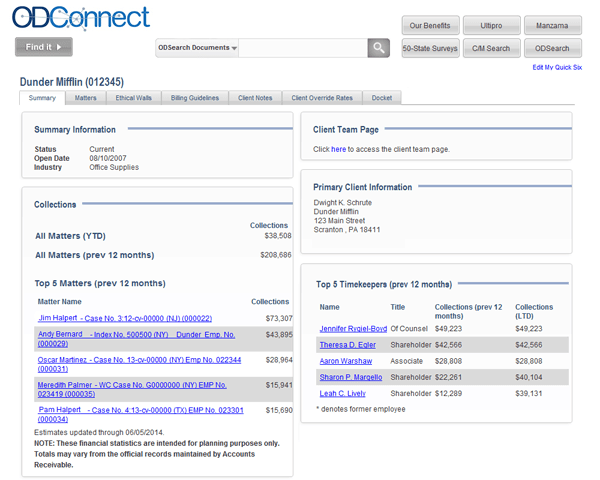The image size is (600, 480).
Task: Switch to the Matters tab
Action: pos(86,98)
